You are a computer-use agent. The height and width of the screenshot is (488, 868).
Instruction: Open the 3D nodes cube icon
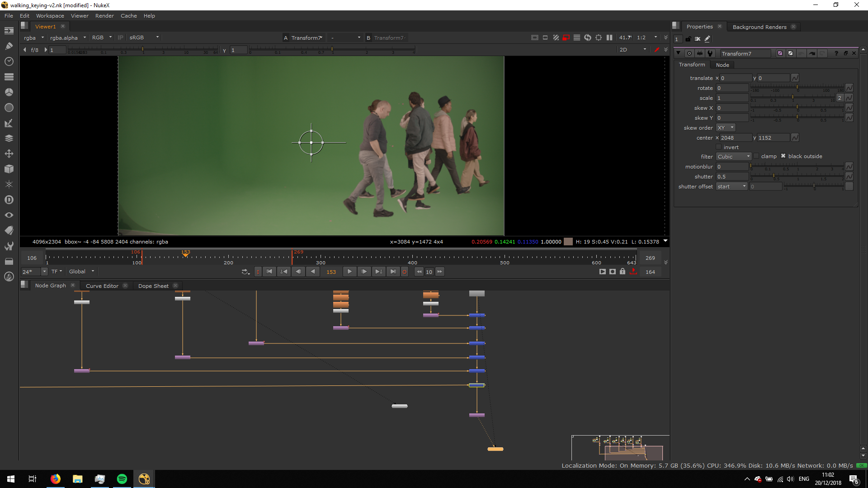[x=9, y=169]
